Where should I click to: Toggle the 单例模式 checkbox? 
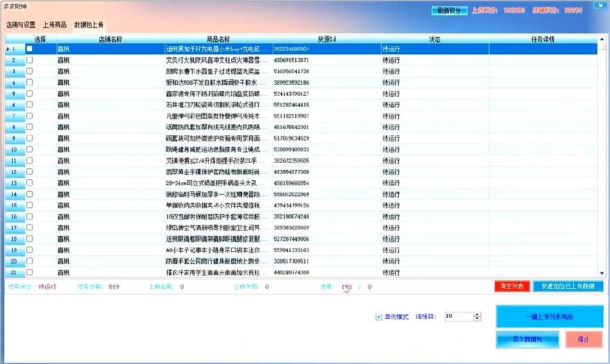point(379,317)
